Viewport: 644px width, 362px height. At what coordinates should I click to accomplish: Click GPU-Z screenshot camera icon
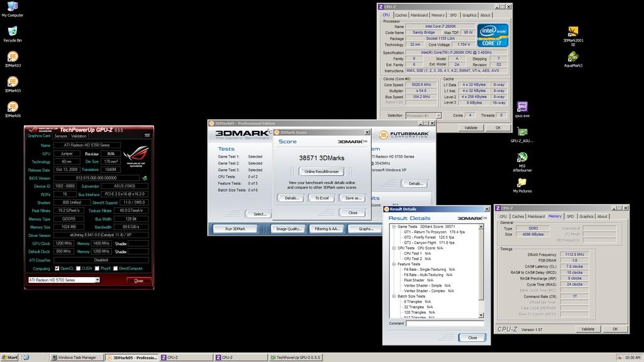tap(147, 136)
